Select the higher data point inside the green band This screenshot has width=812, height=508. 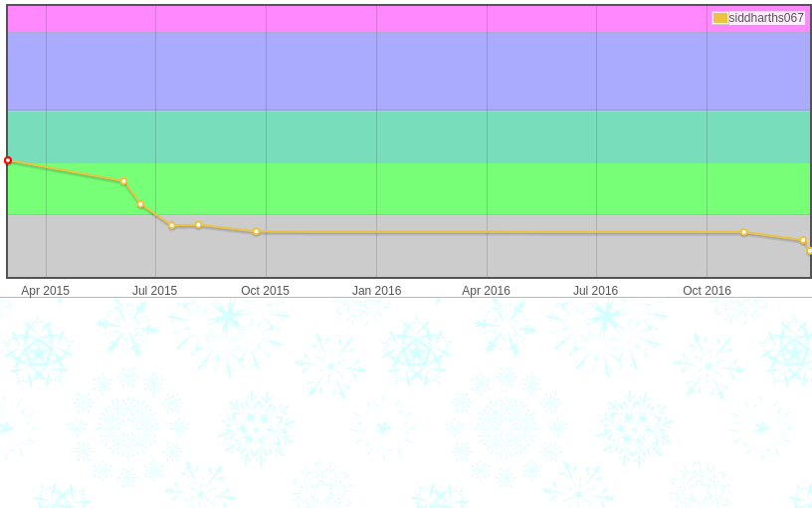(x=123, y=181)
